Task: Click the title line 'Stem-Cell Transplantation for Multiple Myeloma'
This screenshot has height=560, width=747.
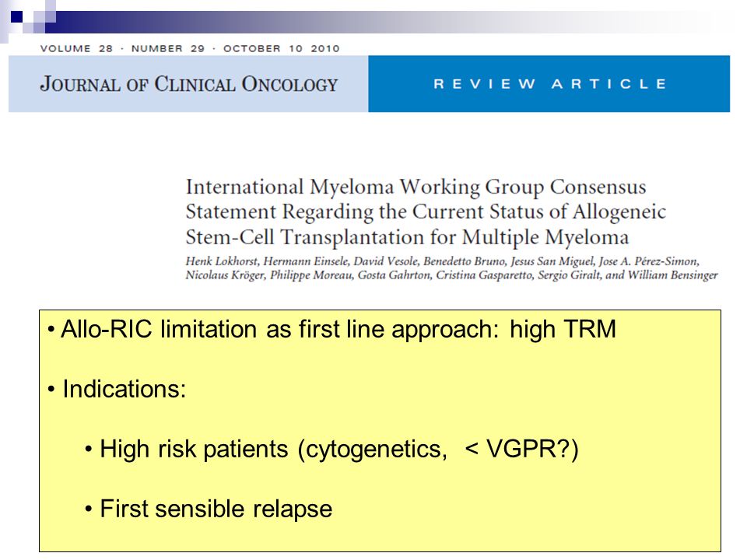Action: coord(407,237)
